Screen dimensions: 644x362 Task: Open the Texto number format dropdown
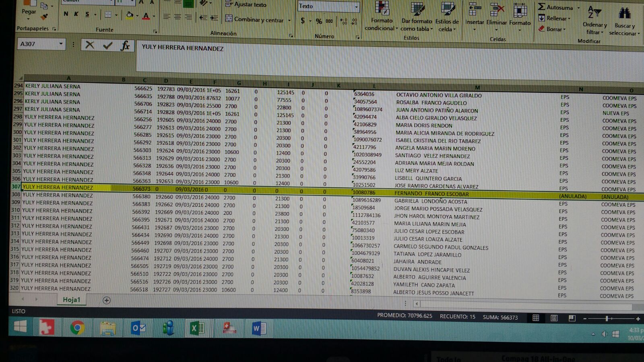pos(356,7)
